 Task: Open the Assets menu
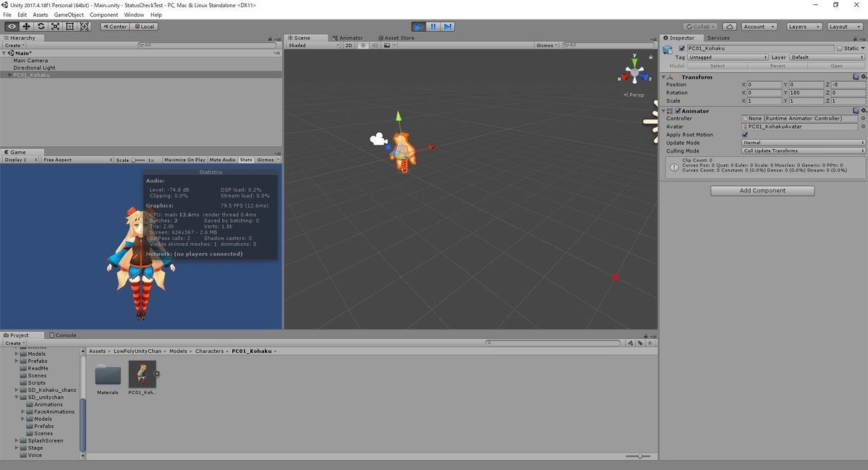[x=41, y=14]
